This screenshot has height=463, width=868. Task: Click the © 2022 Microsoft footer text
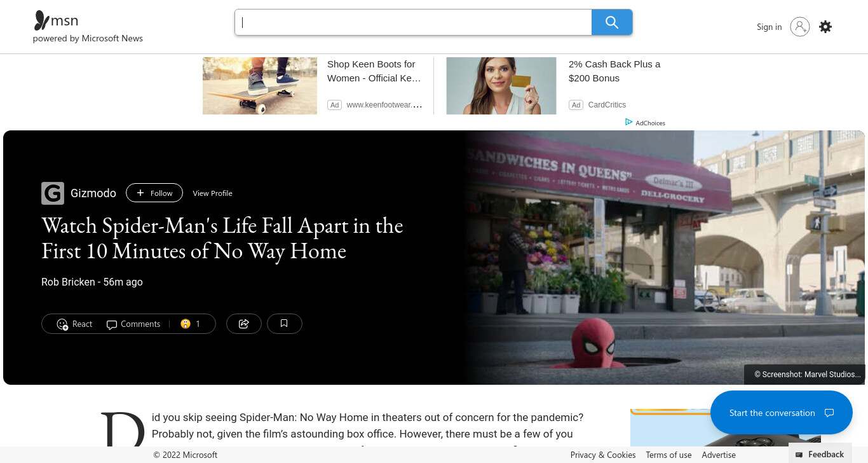pos(185,455)
